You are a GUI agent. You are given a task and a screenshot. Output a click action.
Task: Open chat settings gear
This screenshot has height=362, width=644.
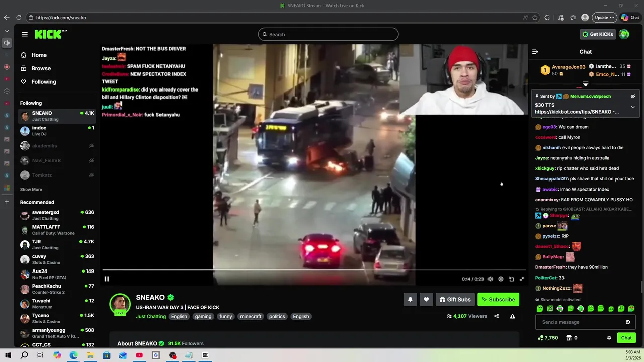coord(609,338)
